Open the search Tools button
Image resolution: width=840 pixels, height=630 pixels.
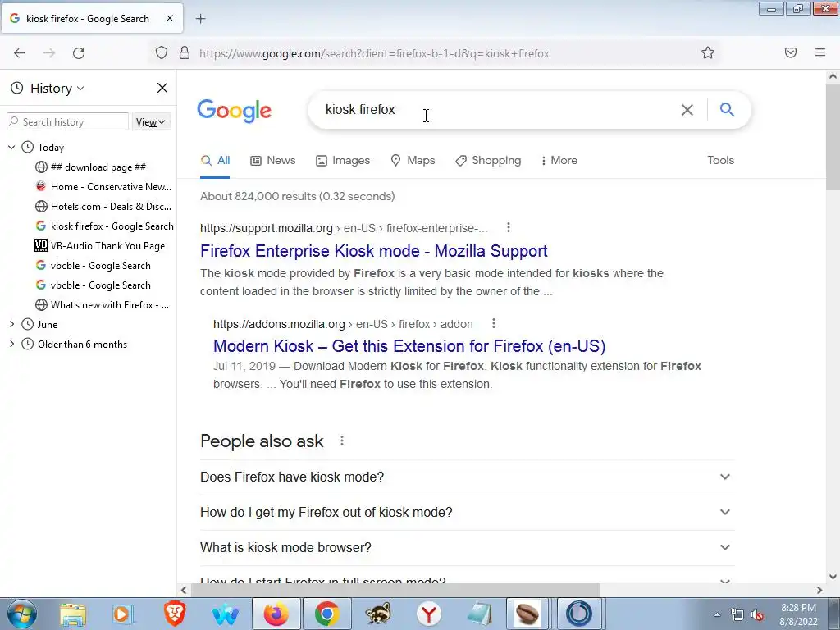(720, 160)
